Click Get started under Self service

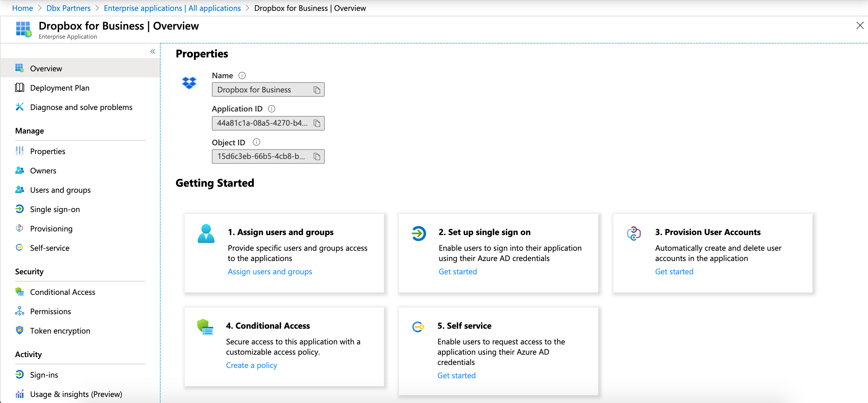pos(456,375)
